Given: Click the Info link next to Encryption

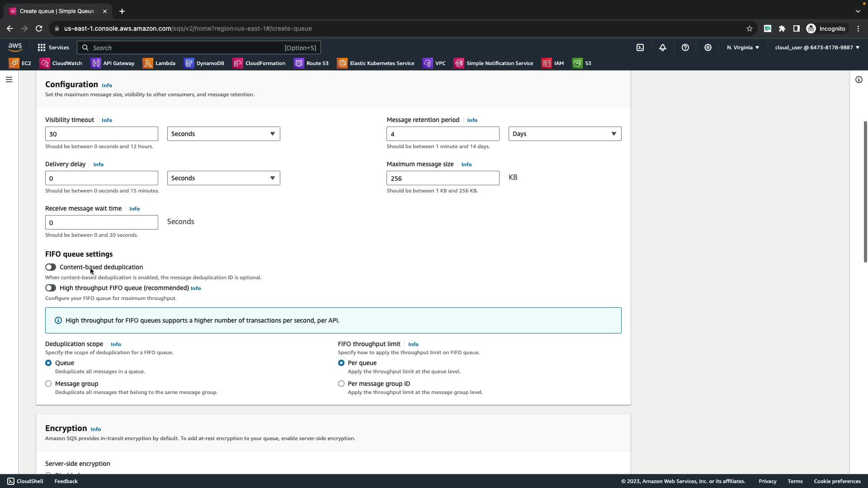Looking at the screenshot, I should click(96, 429).
